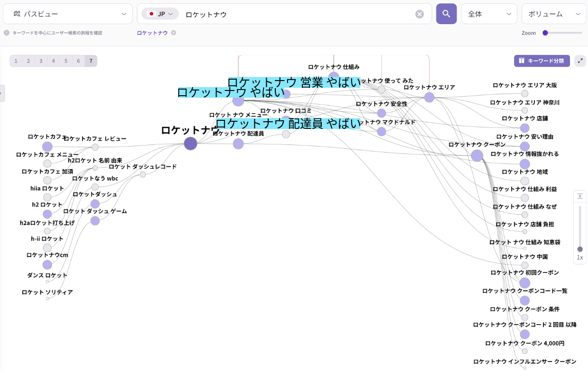588x379 pixels.
Task: Open the パスビュー view dropdown
Action: pos(68,14)
